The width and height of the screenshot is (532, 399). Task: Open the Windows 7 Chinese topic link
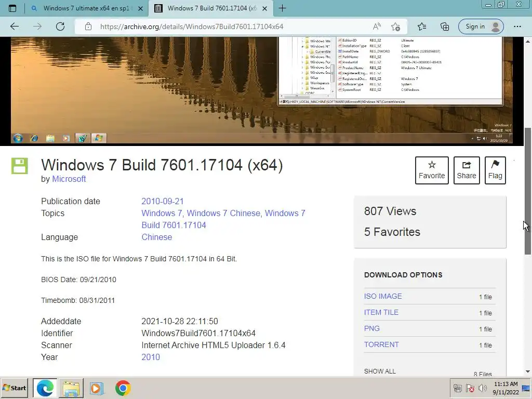(x=223, y=213)
